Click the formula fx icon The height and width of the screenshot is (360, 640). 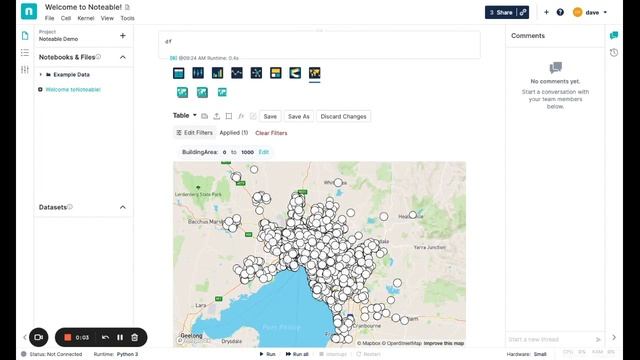coord(241,116)
